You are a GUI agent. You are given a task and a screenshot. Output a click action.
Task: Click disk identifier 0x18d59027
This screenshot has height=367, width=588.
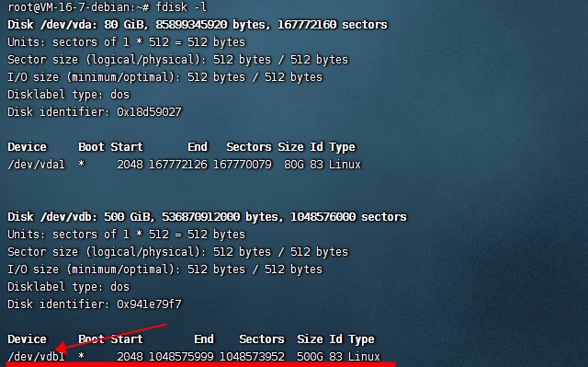(x=149, y=112)
